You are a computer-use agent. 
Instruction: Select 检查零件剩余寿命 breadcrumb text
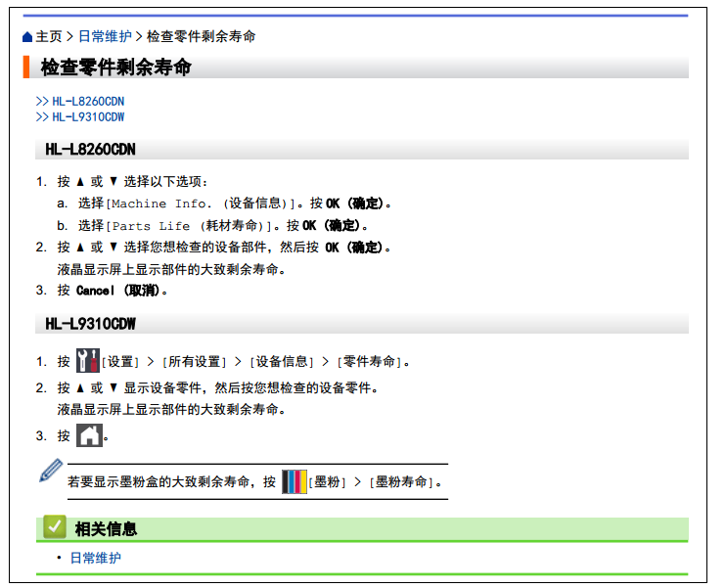pyautogui.click(x=201, y=36)
